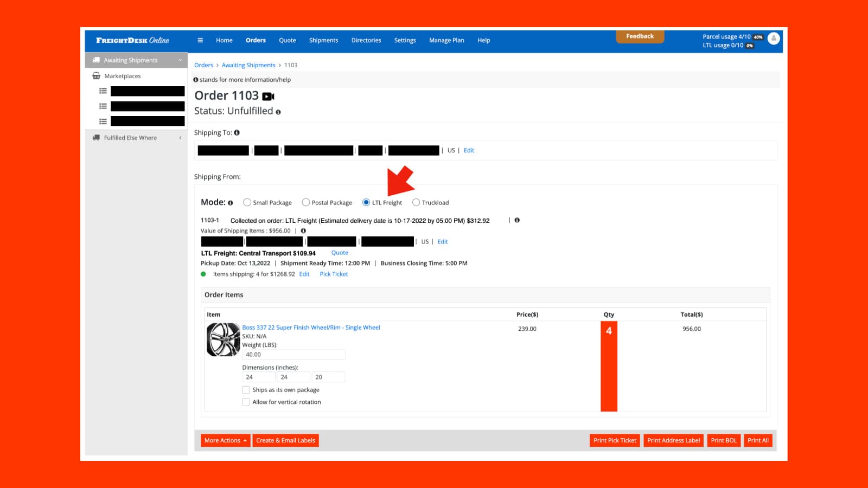
Task: Enable Ships as its own package checkbox
Action: click(246, 390)
